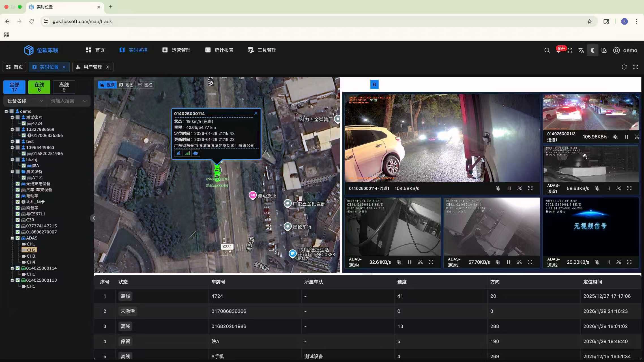The height and width of the screenshot is (362, 644).
Task: Open the 设备名称 search type dropdown
Action: [25, 101]
